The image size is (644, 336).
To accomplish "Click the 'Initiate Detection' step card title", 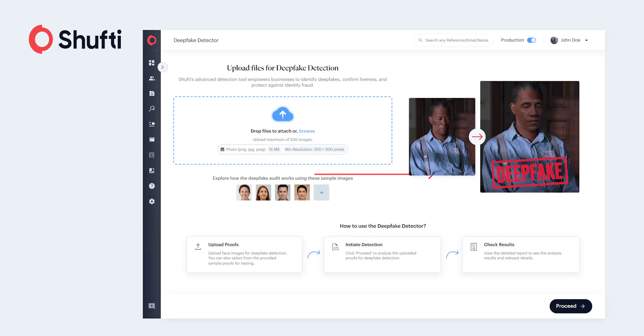I will (364, 244).
